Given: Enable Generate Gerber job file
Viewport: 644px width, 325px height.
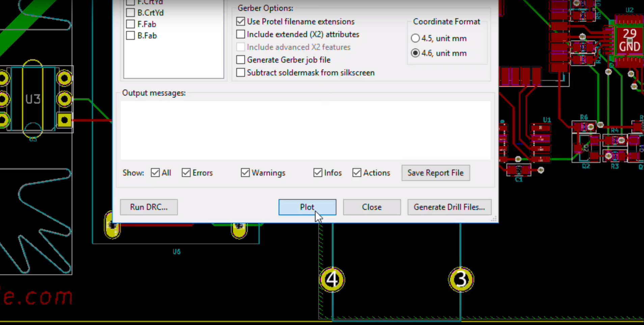Looking at the screenshot, I should coord(241,60).
